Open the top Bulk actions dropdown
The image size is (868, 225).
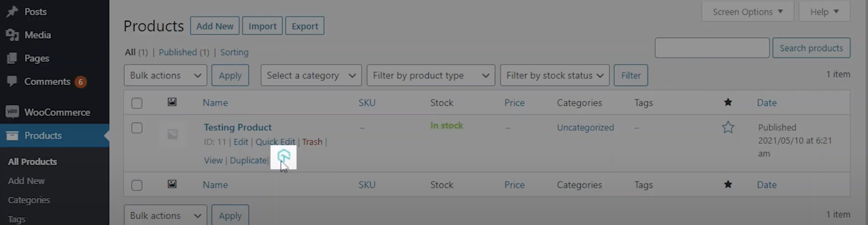165,75
